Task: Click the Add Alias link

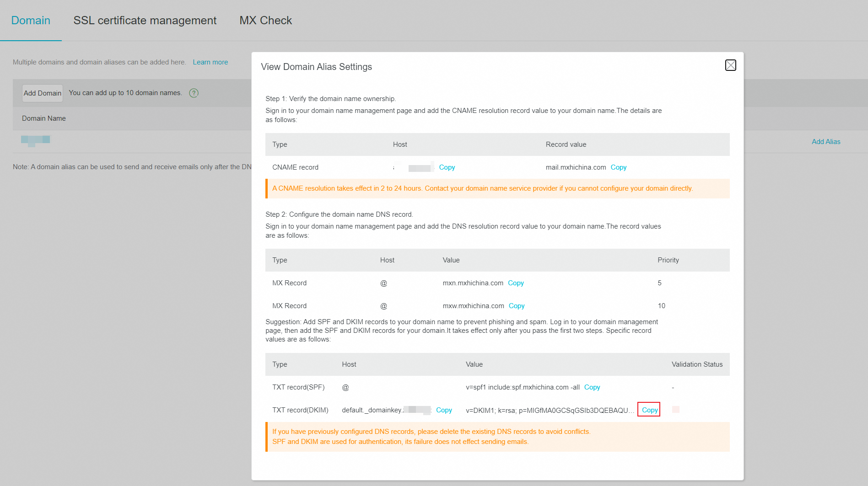Action: coord(825,142)
